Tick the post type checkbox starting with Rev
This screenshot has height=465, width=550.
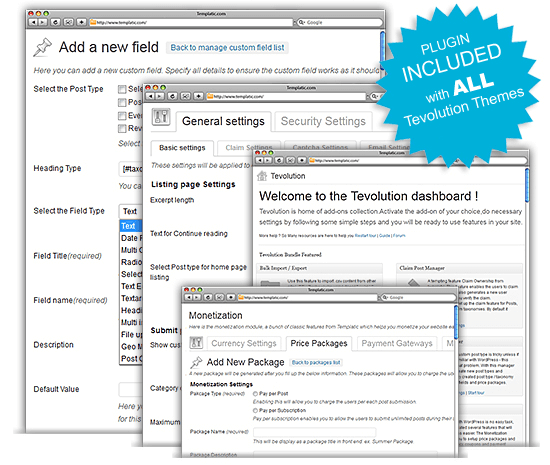(122, 129)
